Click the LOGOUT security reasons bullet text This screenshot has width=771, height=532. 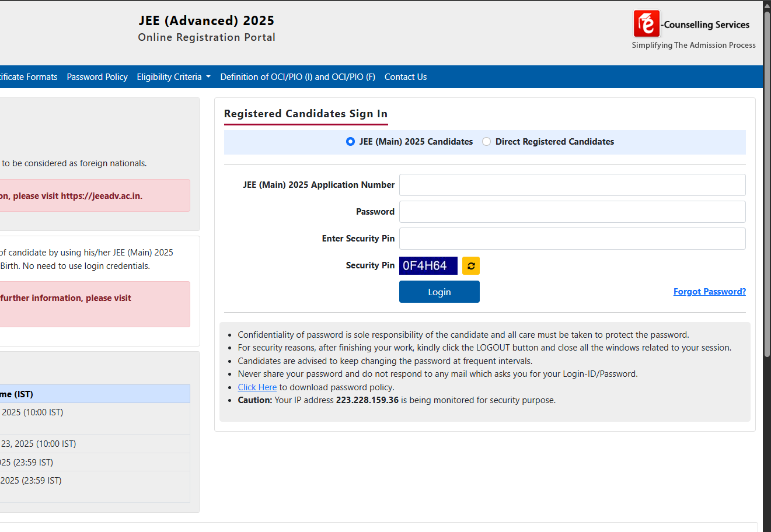(x=484, y=348)
